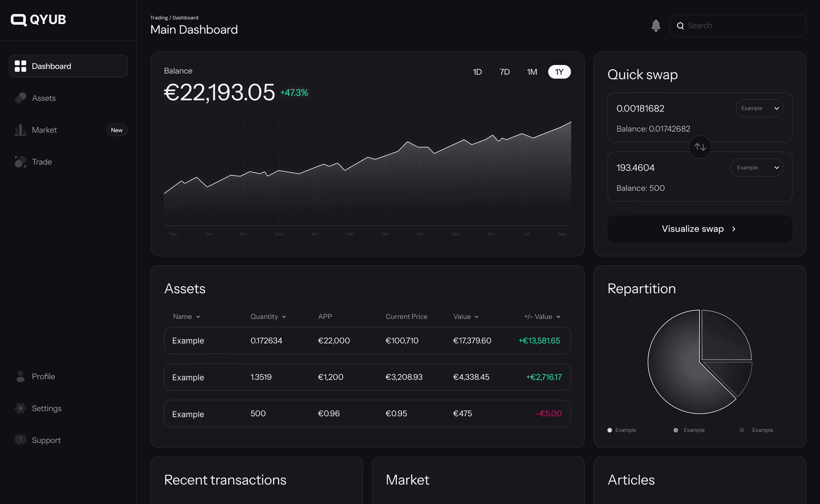The image size is (820, 504).
Task: Open the Market section marked New
Action: point(44,130)
